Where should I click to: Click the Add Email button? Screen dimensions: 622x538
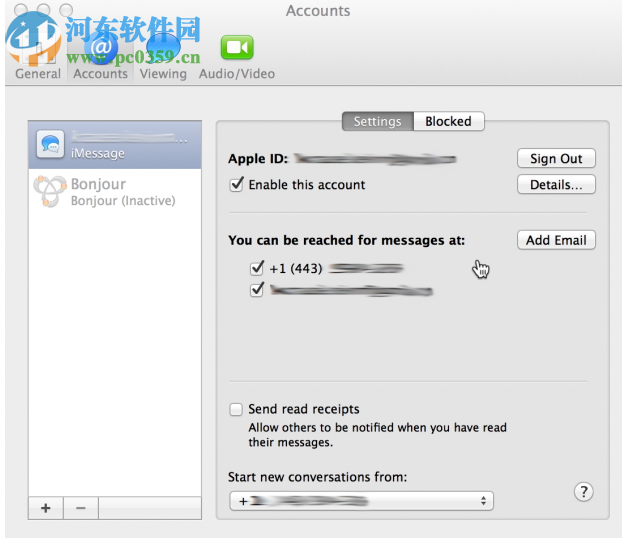[x=556, y=240]
